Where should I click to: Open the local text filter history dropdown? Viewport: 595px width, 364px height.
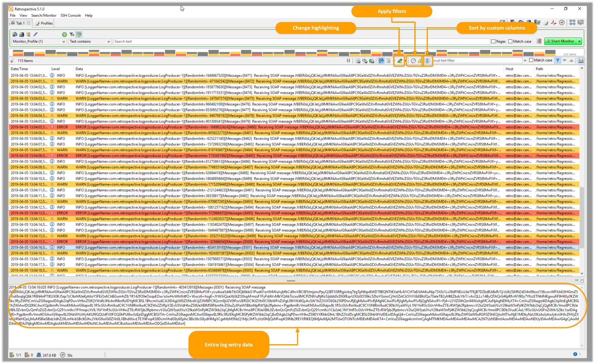525,60
